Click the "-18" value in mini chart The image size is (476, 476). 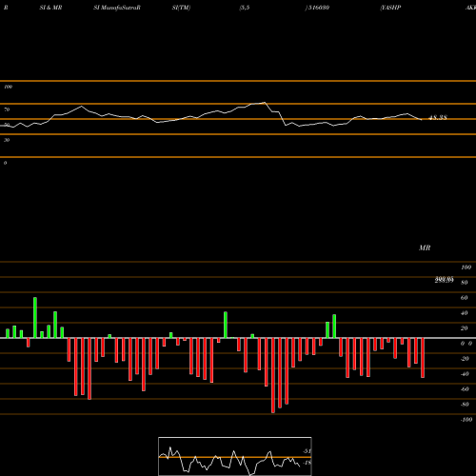pos(307,463)
